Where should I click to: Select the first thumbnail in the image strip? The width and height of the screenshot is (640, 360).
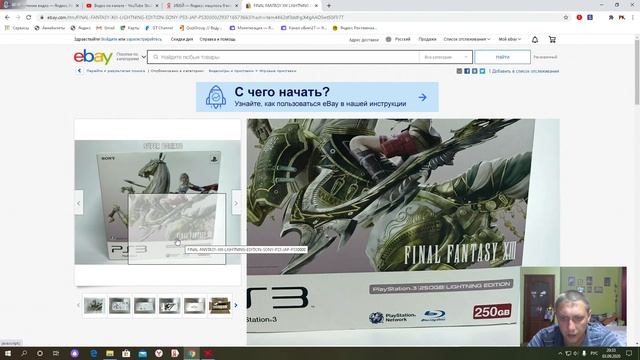pos(94,305)
